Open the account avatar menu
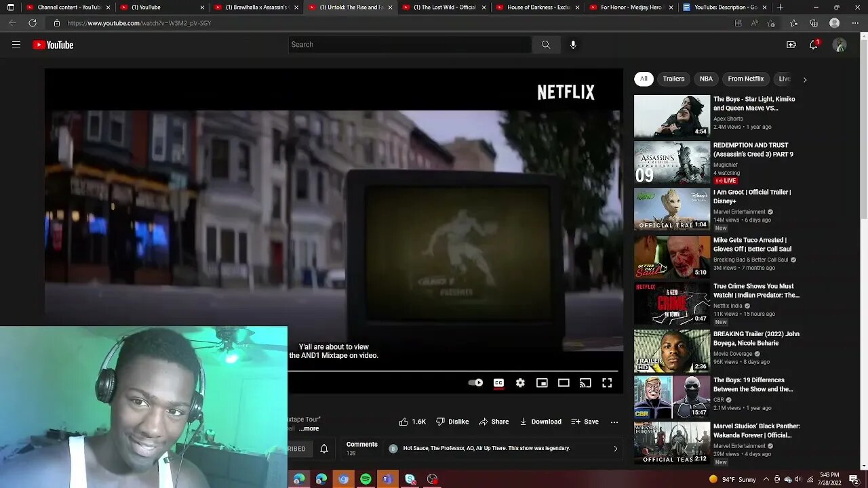 click(840, 45)
